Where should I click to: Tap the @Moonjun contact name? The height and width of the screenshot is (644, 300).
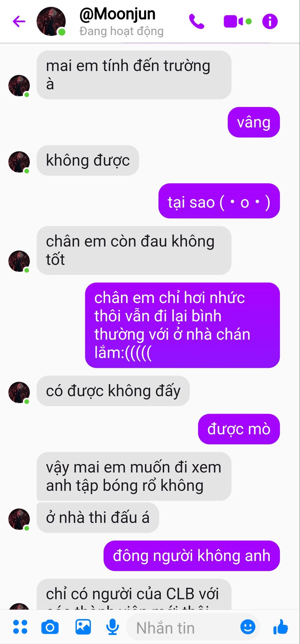(x=117, y=14)
